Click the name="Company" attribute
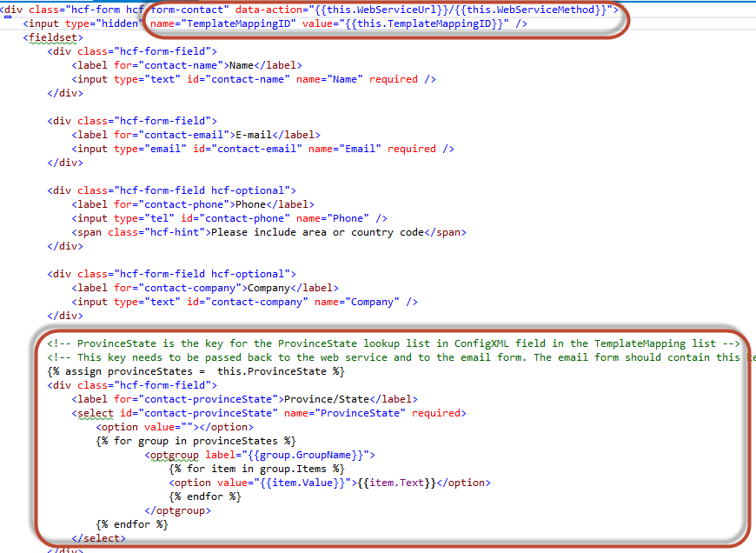 357,302
